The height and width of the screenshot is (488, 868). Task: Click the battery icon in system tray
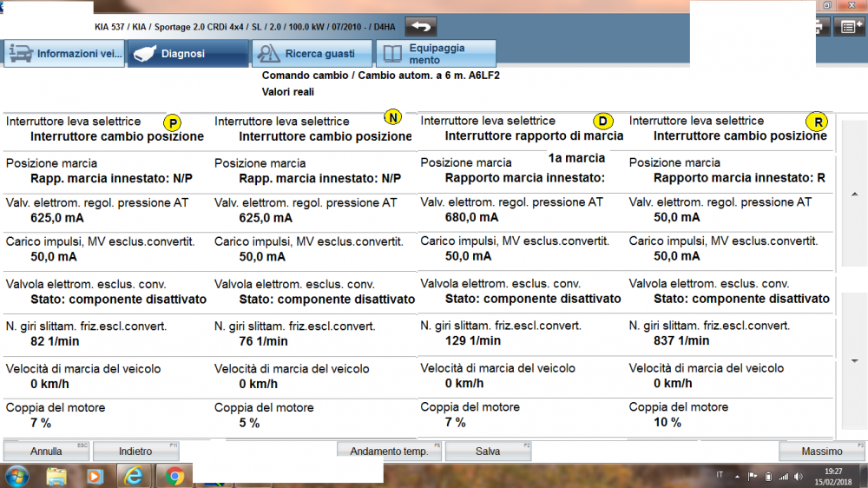click(768, 477)
